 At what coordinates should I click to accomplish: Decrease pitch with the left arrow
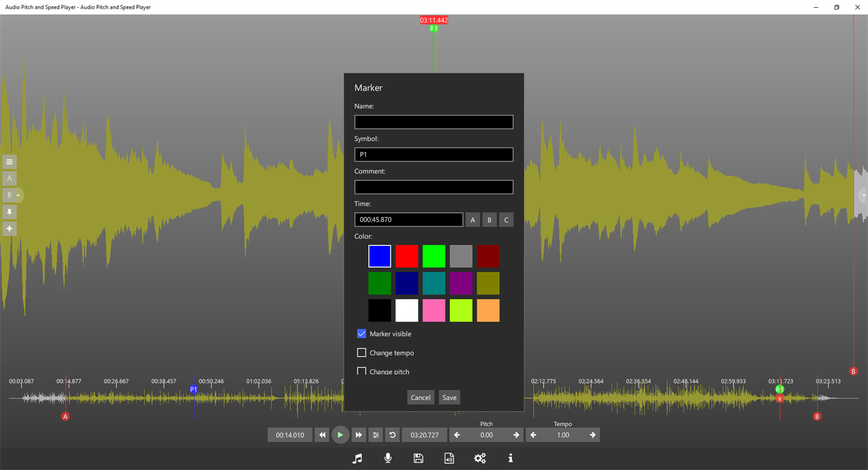[x=457, y=435]
